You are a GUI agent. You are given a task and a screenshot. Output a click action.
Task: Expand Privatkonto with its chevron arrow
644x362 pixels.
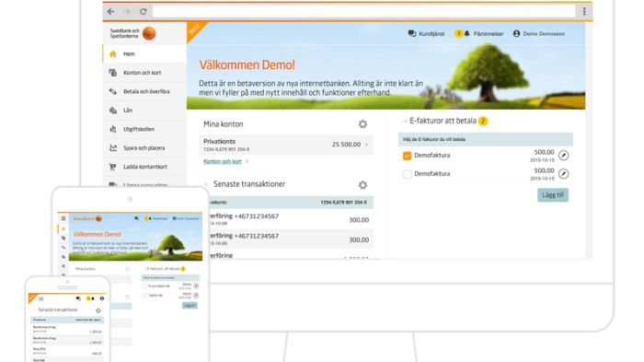coord(367,145)
